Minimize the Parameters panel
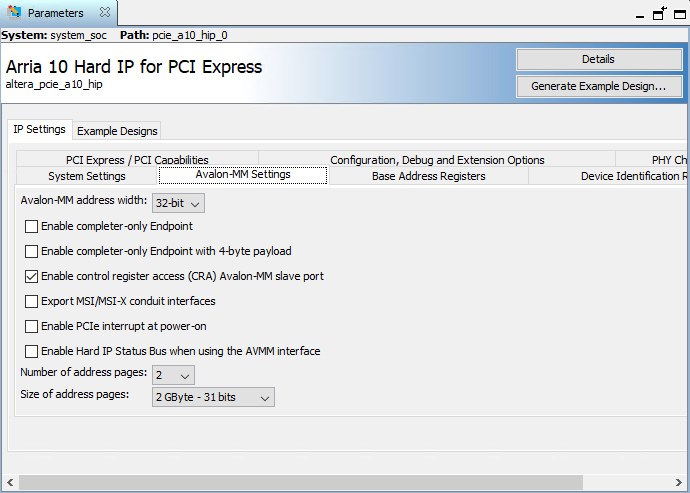 (x=640, y=16)
